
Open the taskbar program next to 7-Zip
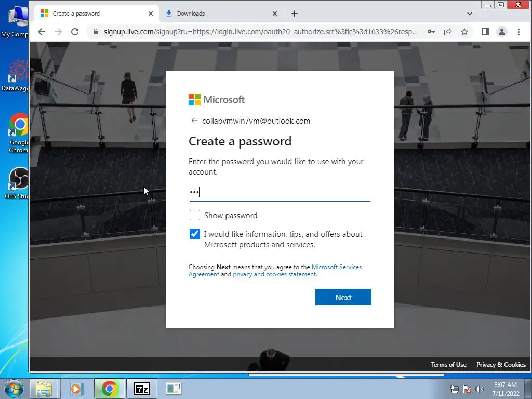point(174,389)
